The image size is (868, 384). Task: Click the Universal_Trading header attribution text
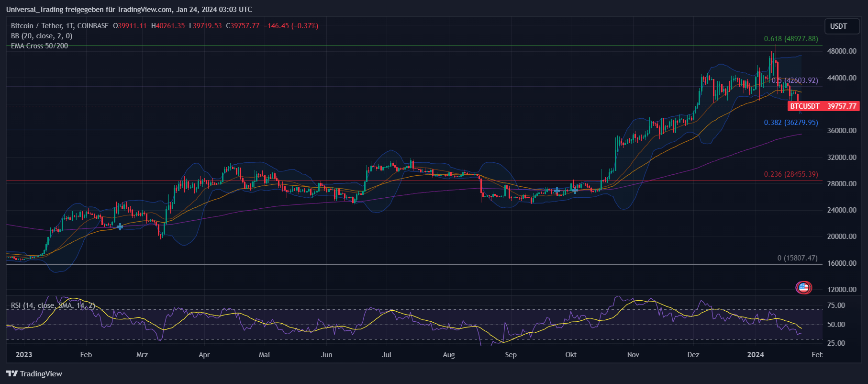pos(129,9)
